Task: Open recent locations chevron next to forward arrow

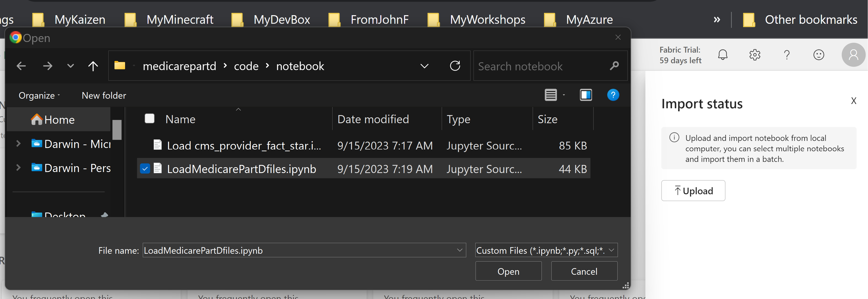Action: [71, 66]
